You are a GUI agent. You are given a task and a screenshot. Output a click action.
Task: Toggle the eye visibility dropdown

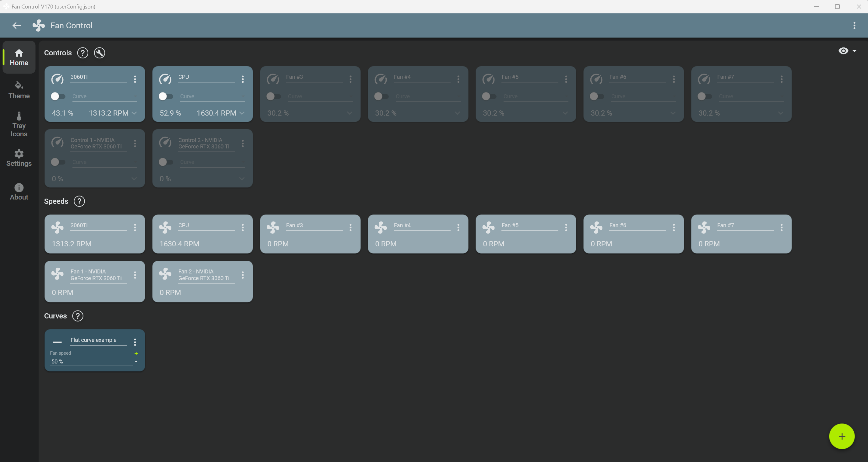click(x=847, y=51)
